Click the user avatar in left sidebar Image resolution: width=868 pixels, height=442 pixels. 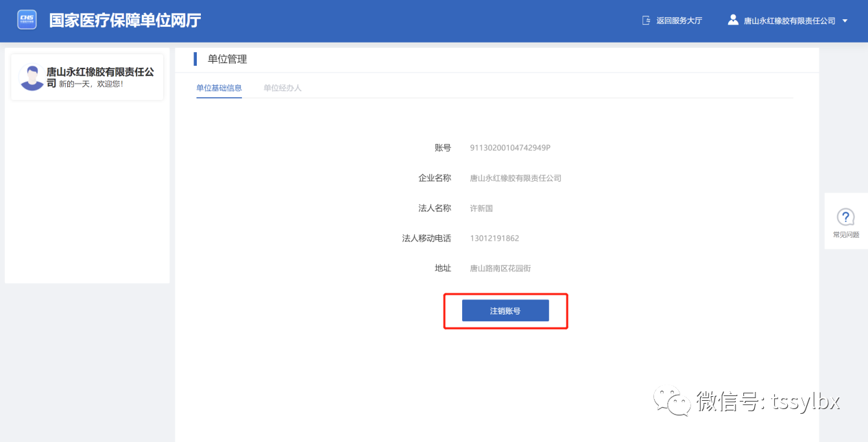pyautogui.click(x=32, y=77)
